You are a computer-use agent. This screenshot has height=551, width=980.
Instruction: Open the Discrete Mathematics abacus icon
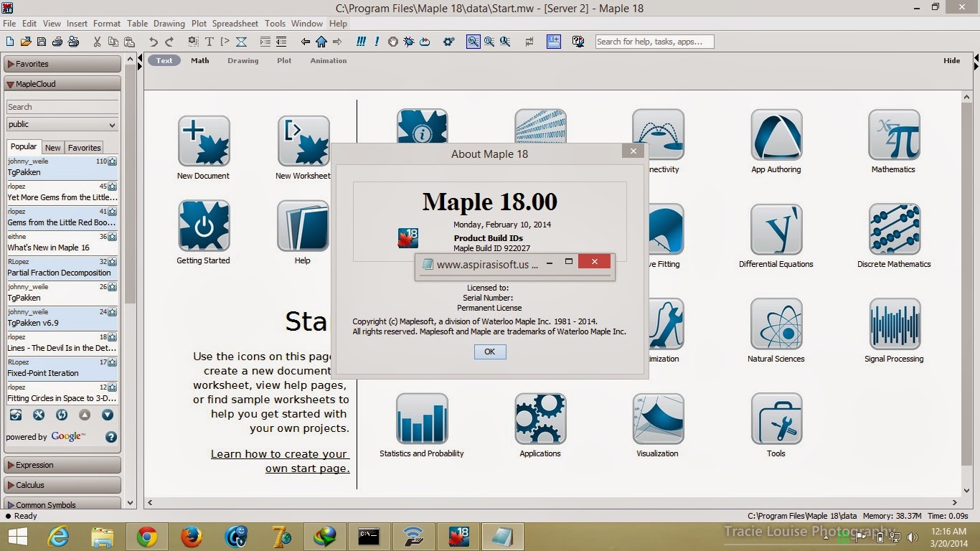(894, 230)
